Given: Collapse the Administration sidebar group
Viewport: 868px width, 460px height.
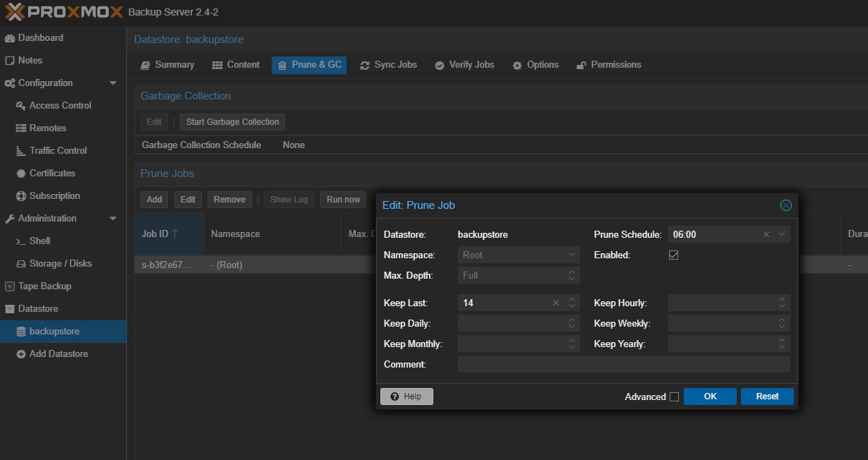Looking at the screenshot, I should [113, 219].
